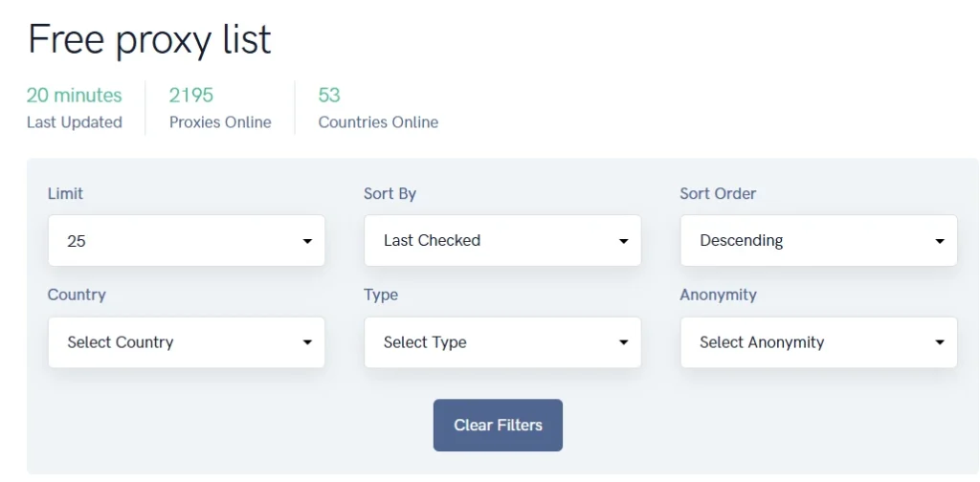
Task: Click the Countries Online label
Action: point(378,122)
